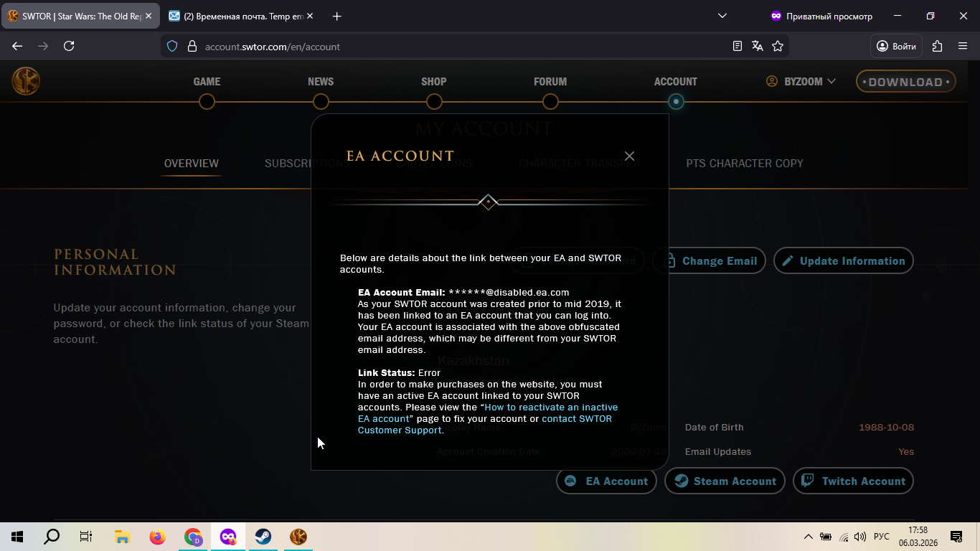Open Firefox from the taskbar
The height and width of the screenshot is (551, 980).
tap(157, 537)
